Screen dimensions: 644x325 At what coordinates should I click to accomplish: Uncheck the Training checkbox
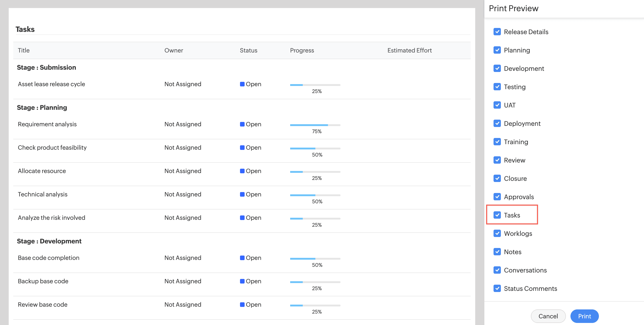(x=497, y=142)
